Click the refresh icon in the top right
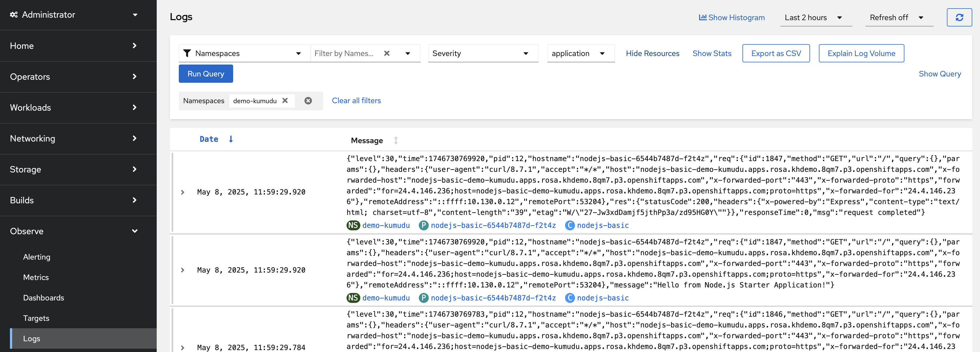980x352 pixels. point(959,17)
